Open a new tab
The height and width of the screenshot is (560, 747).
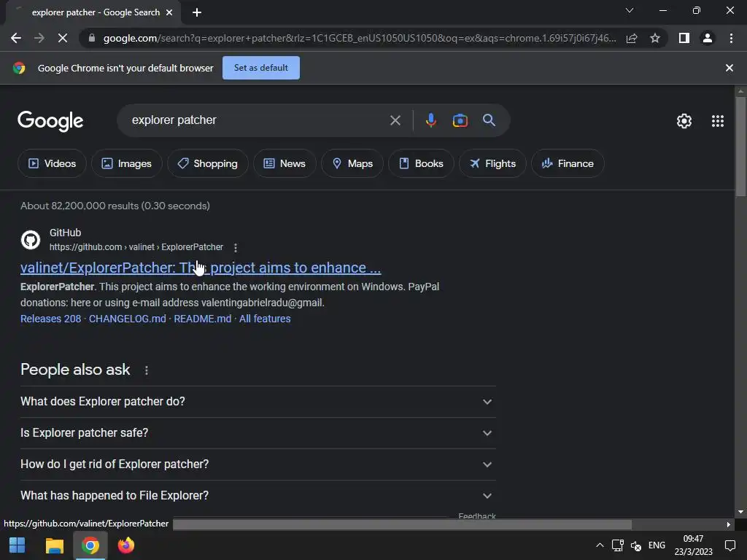coord(197,12)
